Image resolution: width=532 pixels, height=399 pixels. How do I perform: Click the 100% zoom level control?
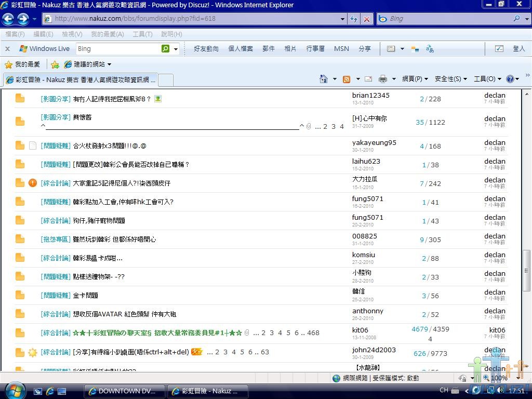point(499,378)
